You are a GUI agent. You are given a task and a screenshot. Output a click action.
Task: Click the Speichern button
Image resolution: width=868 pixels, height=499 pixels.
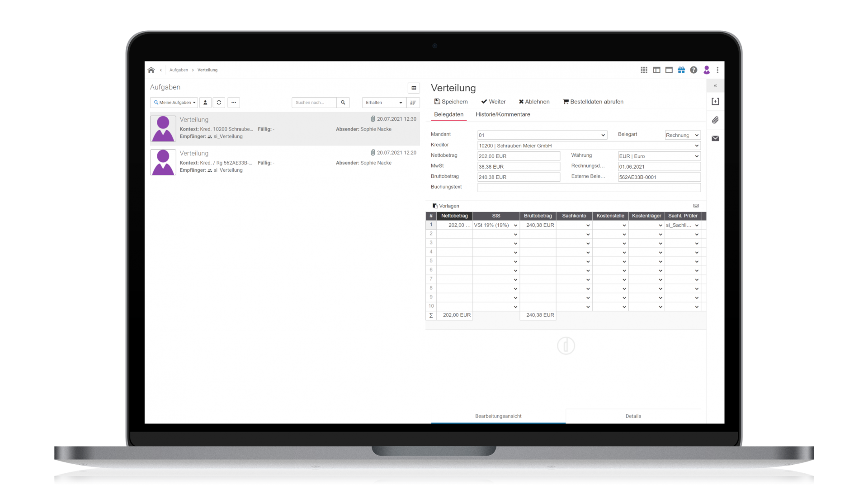point(450,102)
